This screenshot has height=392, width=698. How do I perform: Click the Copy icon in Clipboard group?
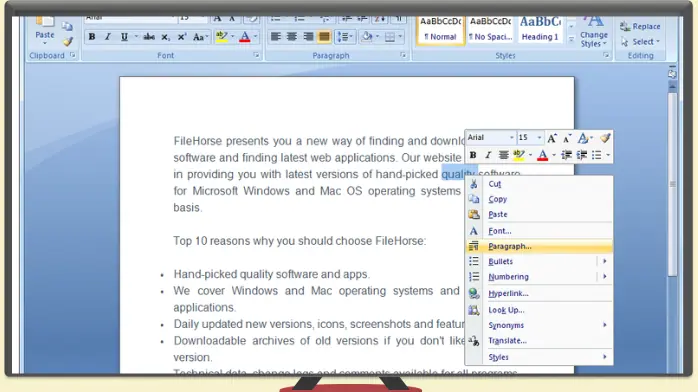click(x=67, y=27)
